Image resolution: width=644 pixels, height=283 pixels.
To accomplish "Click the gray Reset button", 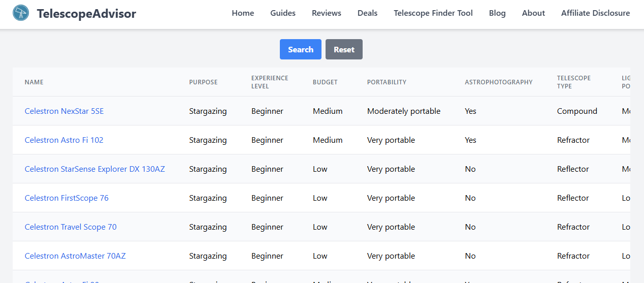I will click(x=344, y=49).
